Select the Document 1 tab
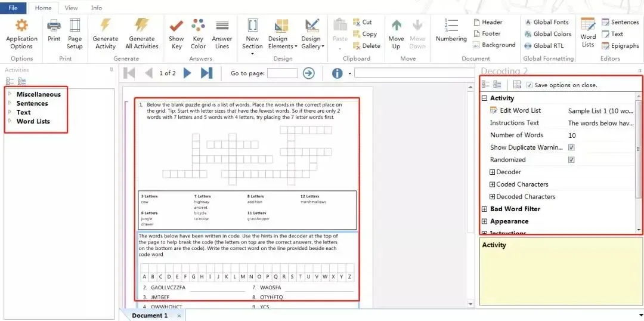 pyautogui.click(x=150, y=316)
